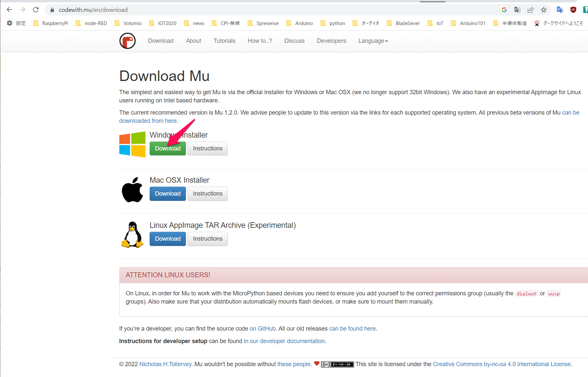The width and height of the screenshot is (588, 377).
Task: Open the Developers nav menu item
Action: (332, 41)
